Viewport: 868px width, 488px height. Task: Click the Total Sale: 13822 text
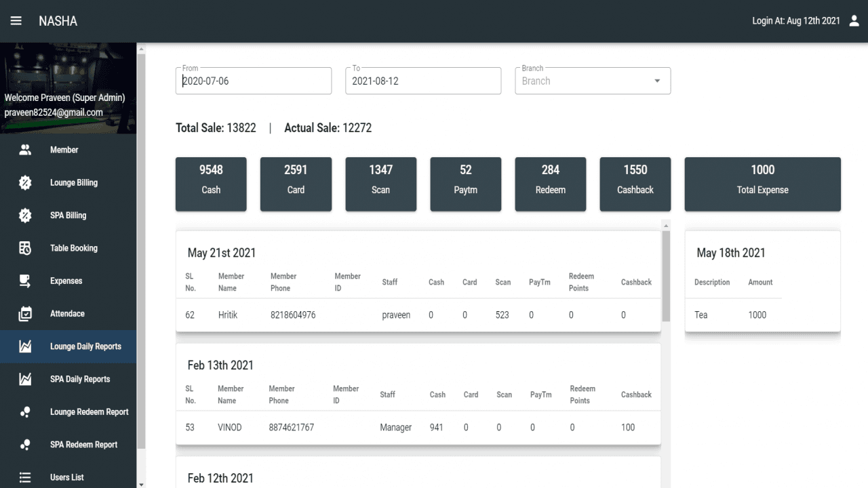point(216,128)
